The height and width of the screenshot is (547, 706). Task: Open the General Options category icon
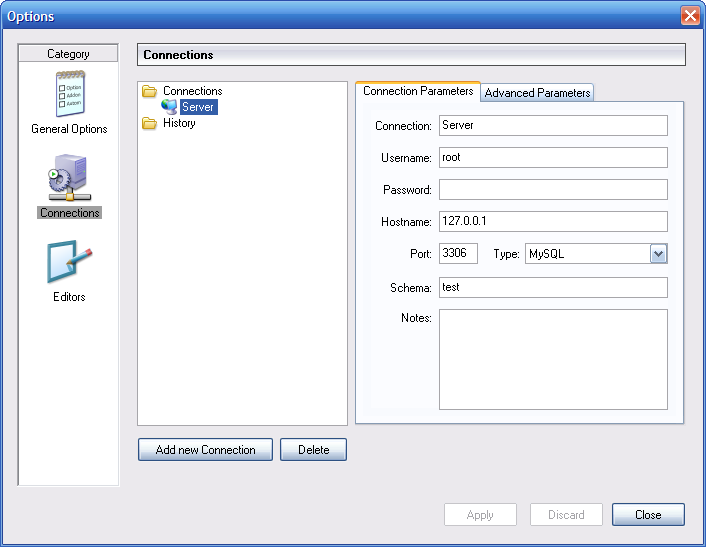69,95
